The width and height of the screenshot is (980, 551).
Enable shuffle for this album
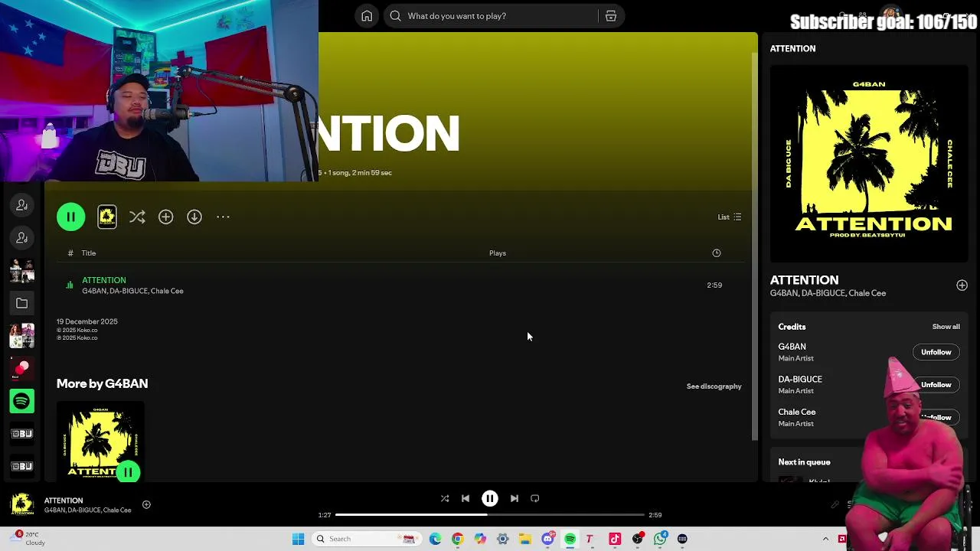point(137,217)
